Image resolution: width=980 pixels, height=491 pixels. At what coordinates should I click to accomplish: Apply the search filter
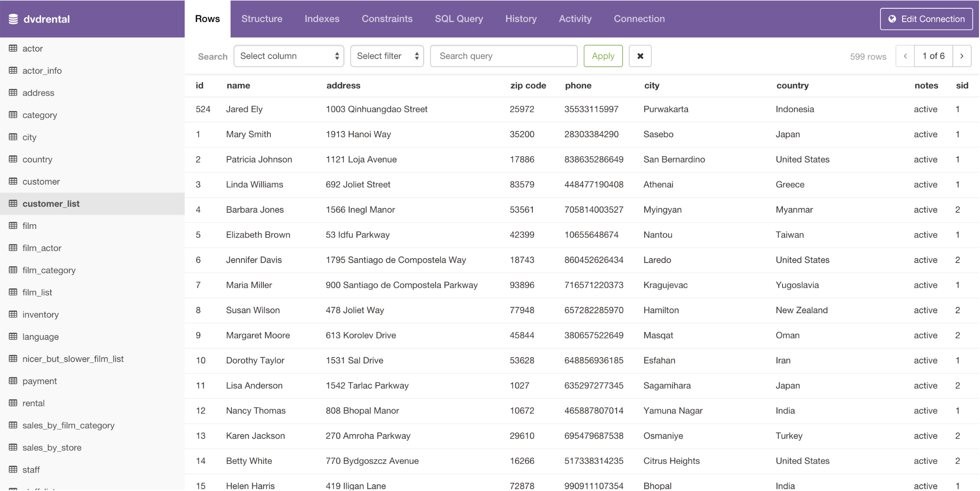click(x=603, y=56)
